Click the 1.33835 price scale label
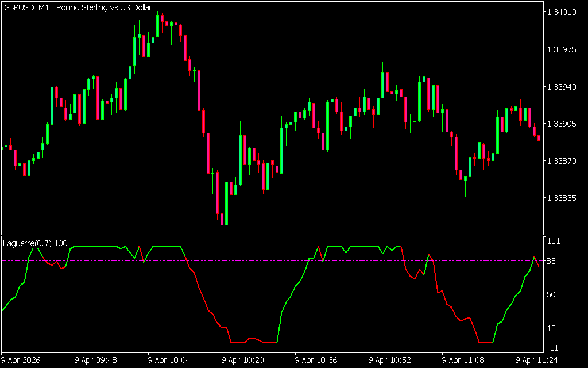Viewport: 588px width, 368px height. [562, 198]
